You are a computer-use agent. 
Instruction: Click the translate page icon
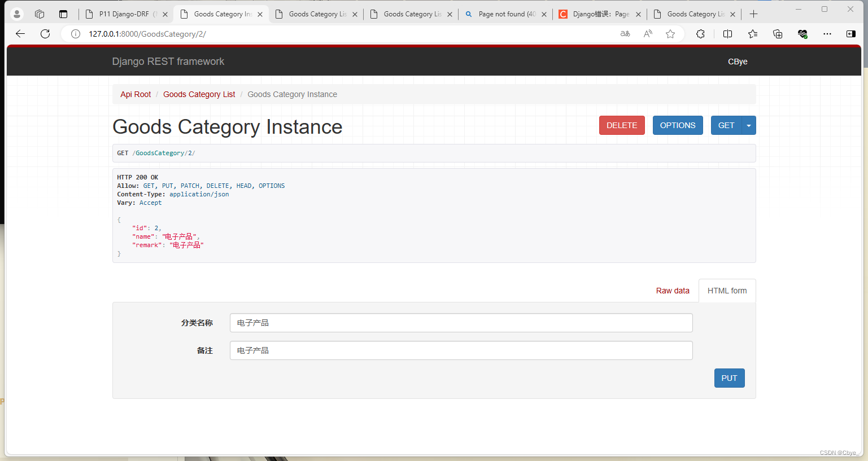(x=625, y=34)
